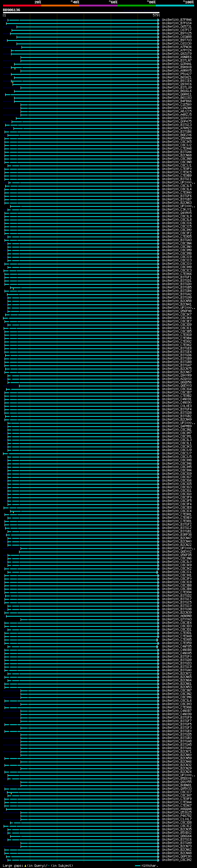The height and width of the screenshot is (868, 197).
Task: Click the UniRef100_C6SX30 label
Action: [177, 43]
